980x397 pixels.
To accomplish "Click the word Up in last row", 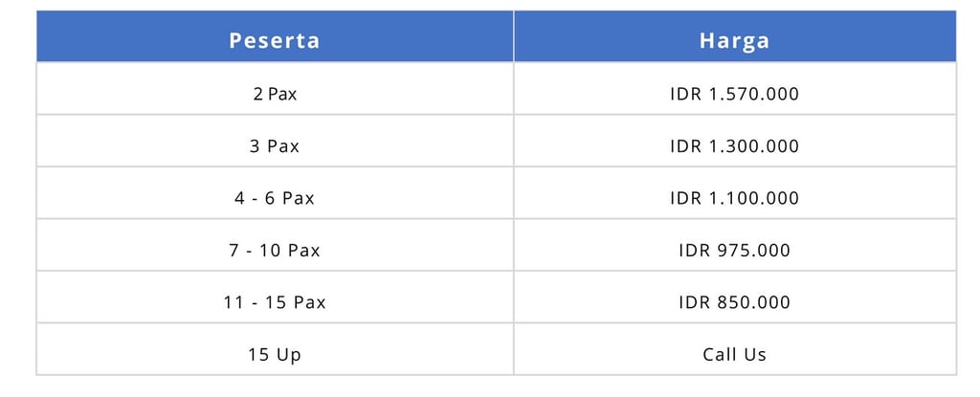I will (288, 356).
